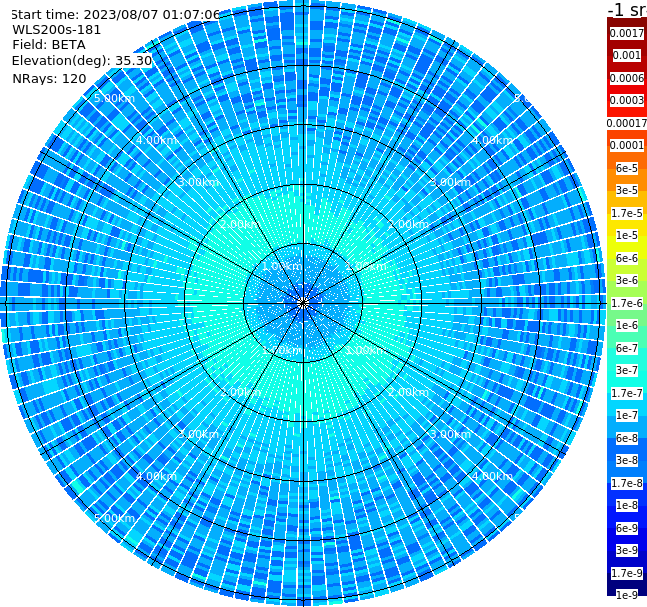Viewport: 647px width, 607px height.
Task: Click the 6e-7 colorbar label
Action: point(627,348)
